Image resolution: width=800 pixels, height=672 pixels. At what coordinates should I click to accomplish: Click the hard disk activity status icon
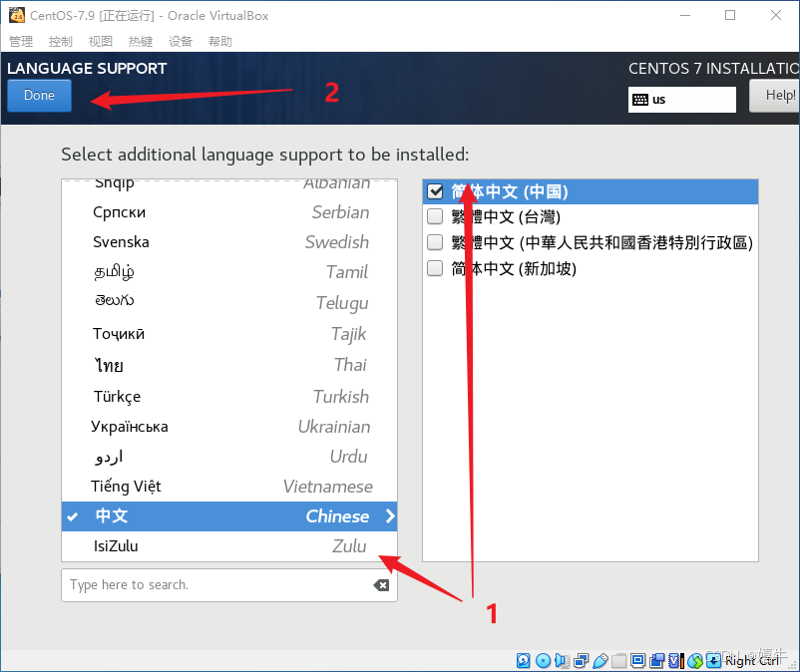(523, 661)
